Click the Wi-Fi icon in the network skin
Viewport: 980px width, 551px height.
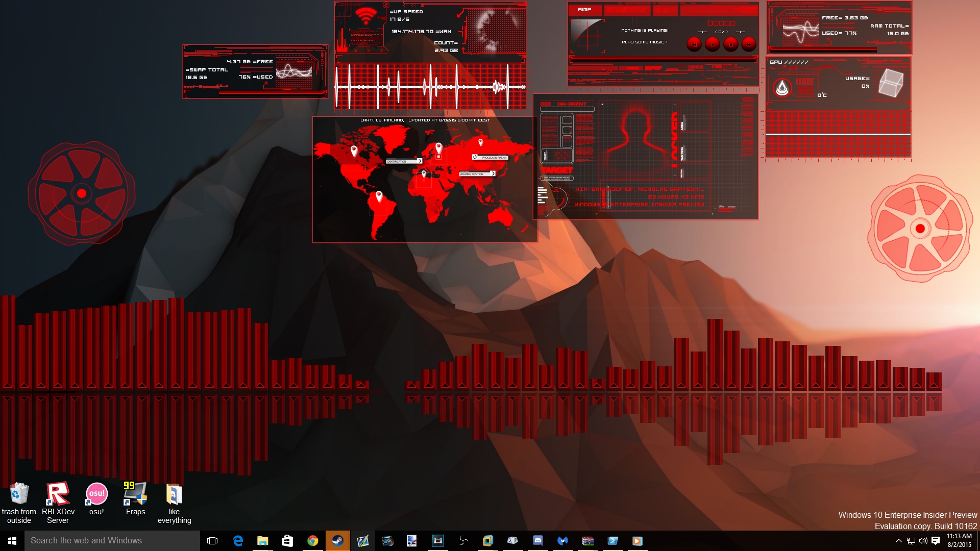(x=365, y=16)
